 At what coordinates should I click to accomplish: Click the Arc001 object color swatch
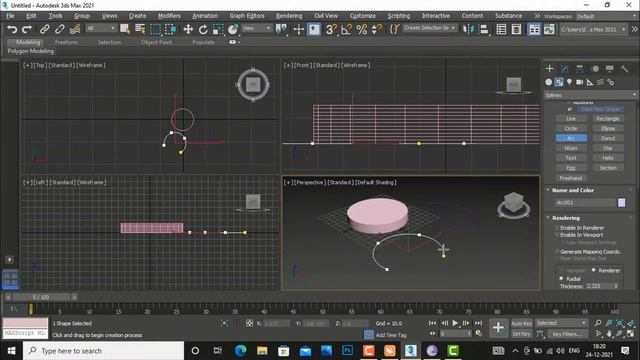tap(621, 202)
